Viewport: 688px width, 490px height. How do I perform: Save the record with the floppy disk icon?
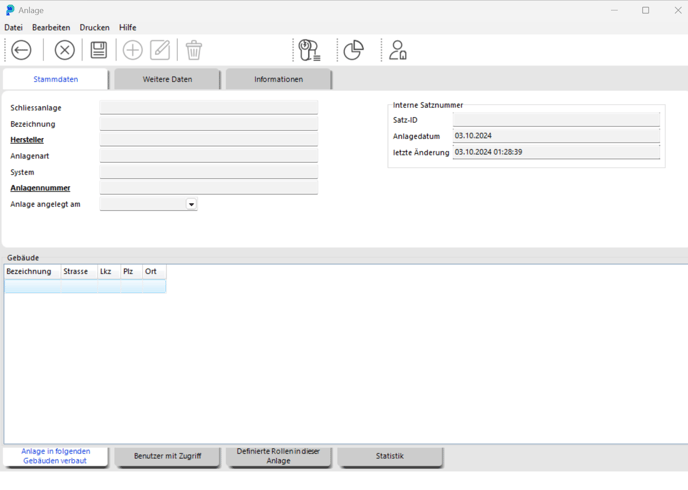click(x=99, y=50)
